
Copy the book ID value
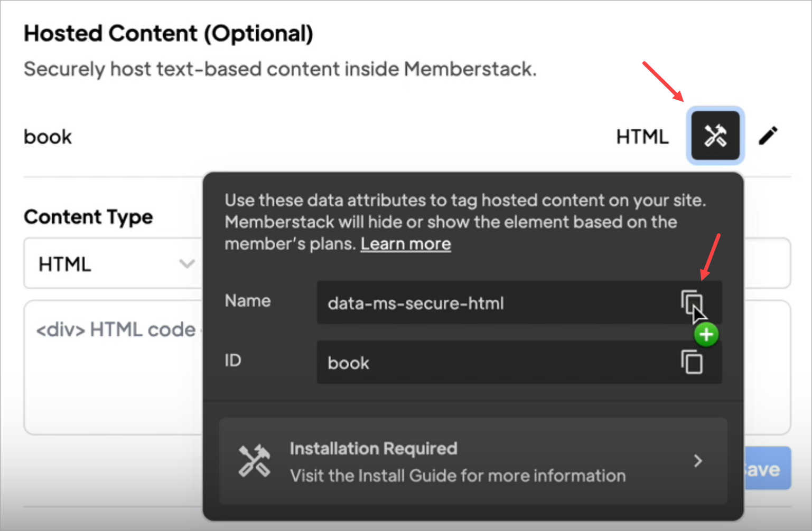click(692, 362)
